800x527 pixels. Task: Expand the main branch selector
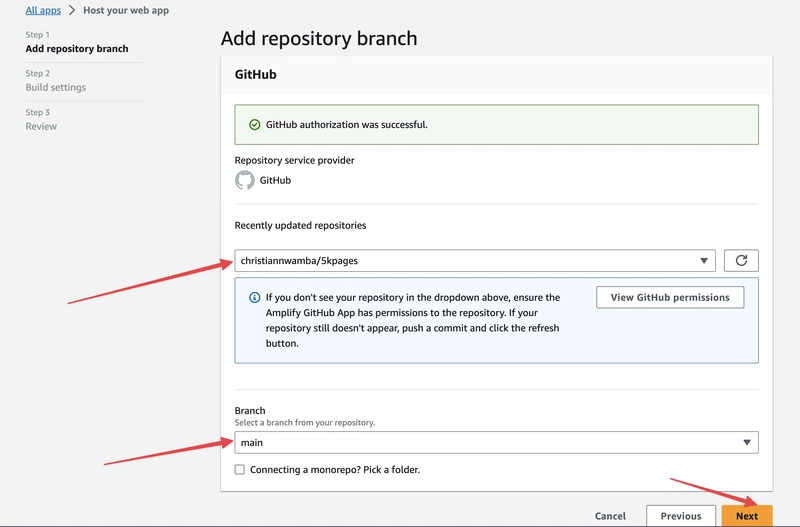(x=496, y=442)
